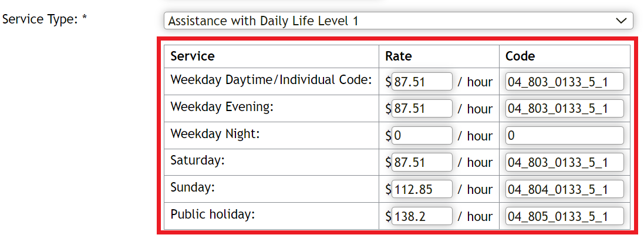Click the Weekday Daytime code field
Viewport: 644px width, 238px height.
click(x=564, y=82)
